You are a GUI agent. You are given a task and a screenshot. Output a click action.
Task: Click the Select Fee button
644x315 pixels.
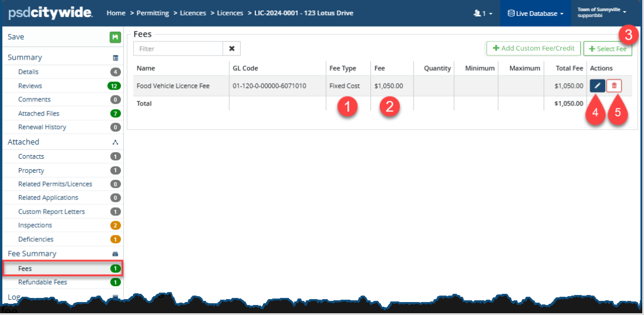pos(607,48)
